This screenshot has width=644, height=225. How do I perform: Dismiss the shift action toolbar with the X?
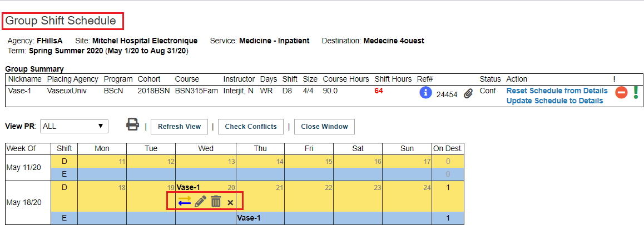click(x=230, y=202)
